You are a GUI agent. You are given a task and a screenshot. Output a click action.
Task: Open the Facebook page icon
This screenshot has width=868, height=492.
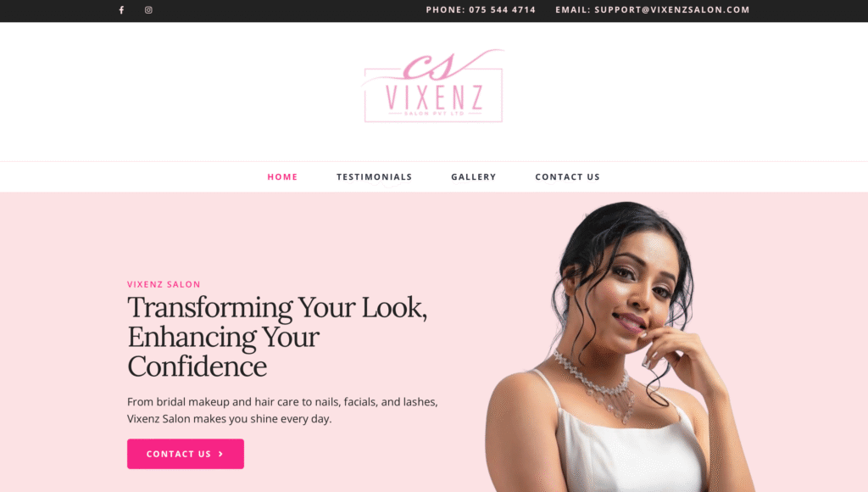click(121, 10)
